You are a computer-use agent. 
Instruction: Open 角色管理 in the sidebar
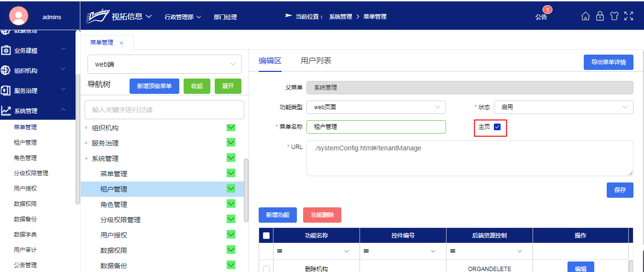[x=25, y=158]
